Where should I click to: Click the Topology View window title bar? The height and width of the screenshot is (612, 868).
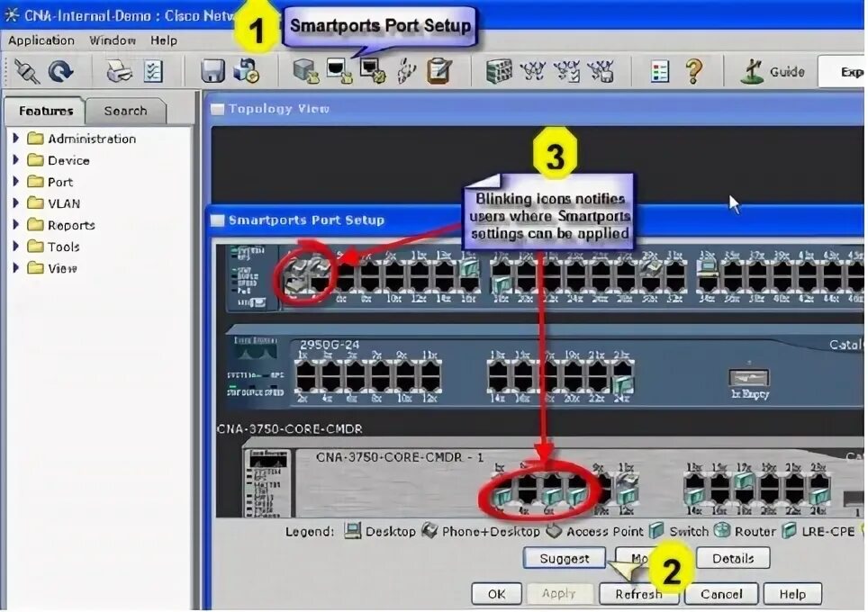tap(536, 109)
